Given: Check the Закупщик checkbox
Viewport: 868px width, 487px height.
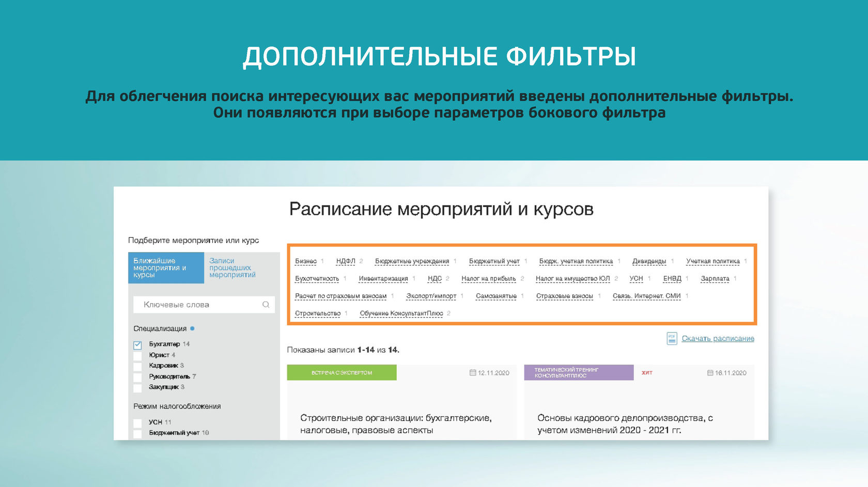Looking at the screenshot, I should [x=137, y=388].
